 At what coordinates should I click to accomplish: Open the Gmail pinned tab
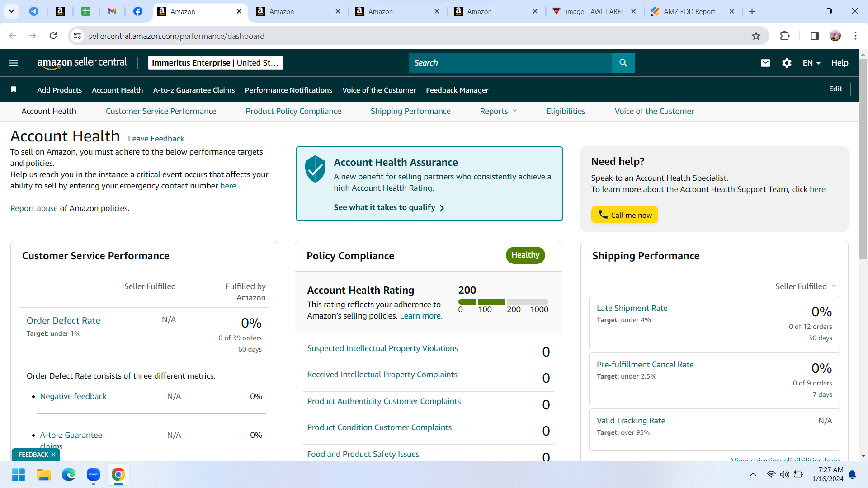(x=112, y=11)
